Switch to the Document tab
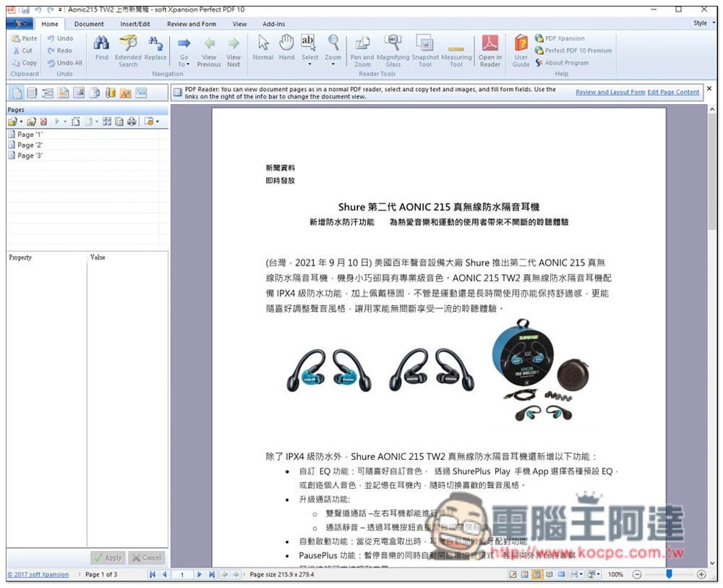723x588 pixels. click(89, 24)
